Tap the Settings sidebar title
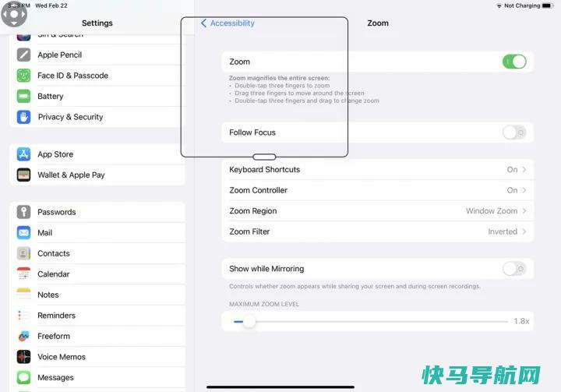Viewport: 561px width, 392px height. (97, 23)
